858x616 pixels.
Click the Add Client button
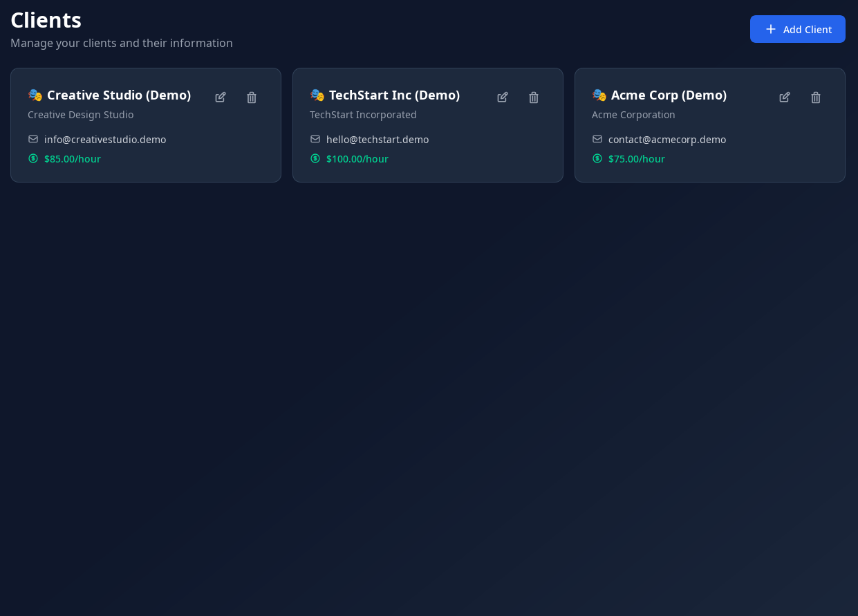[x=797, y=29]
